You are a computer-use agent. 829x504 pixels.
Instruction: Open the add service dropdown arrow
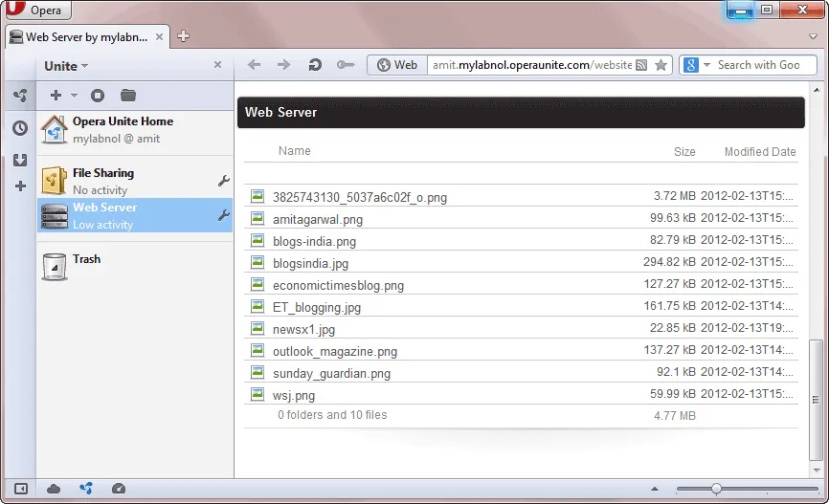(74, 96)
